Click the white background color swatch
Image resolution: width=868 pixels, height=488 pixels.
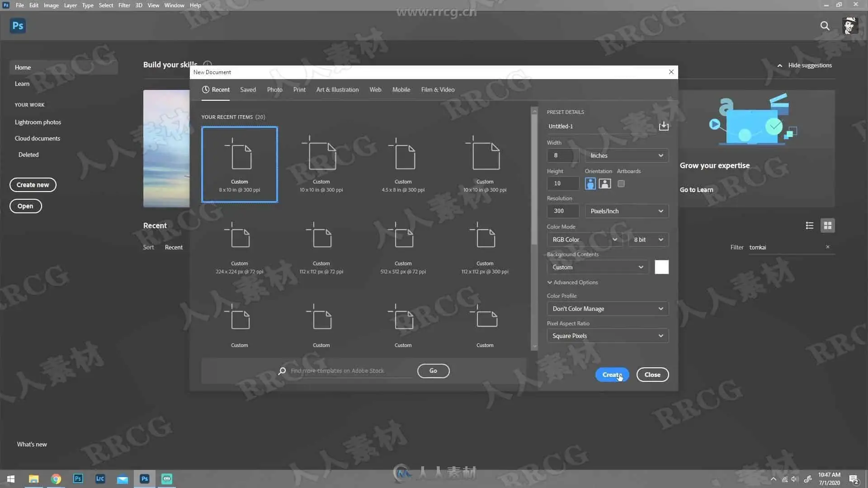click(x=661, y=267)
